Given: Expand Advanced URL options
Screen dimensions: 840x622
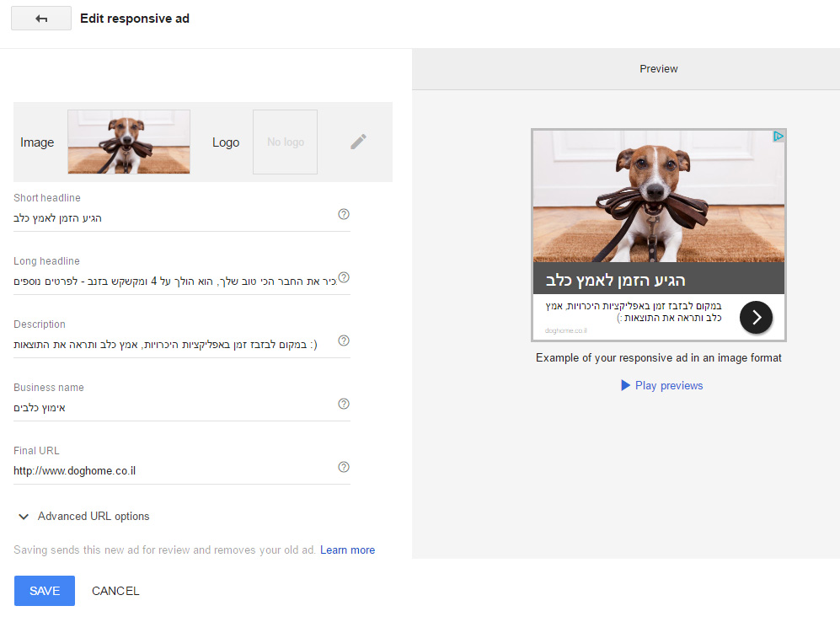Looking at the screenshot, I should tap(83, 516).
